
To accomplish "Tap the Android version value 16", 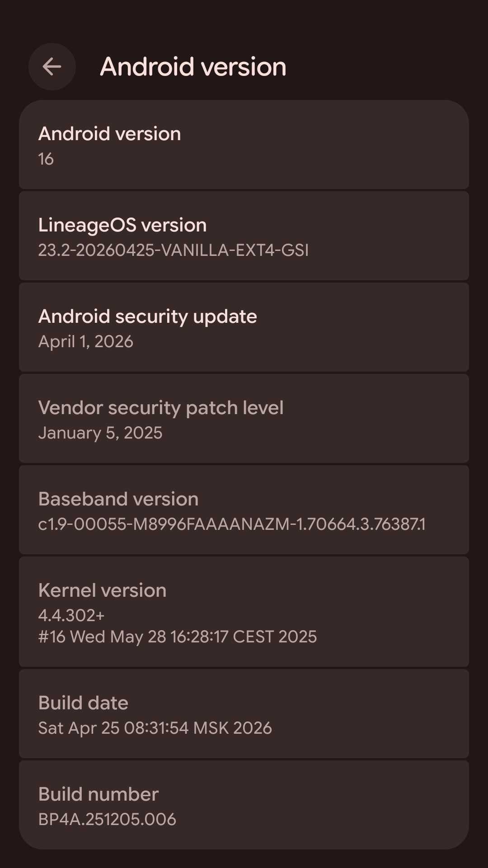I will tap(46, 159).
